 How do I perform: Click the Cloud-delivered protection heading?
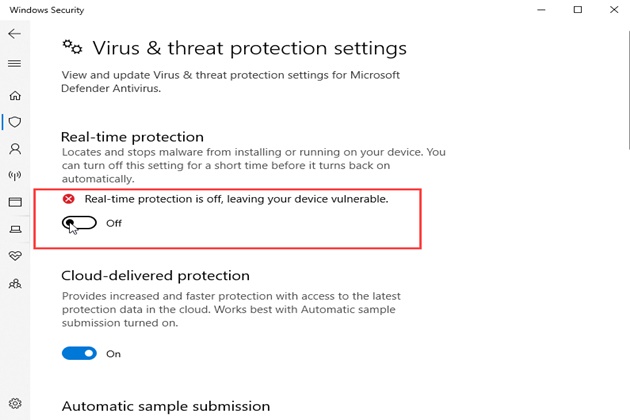tap(155, 276)
